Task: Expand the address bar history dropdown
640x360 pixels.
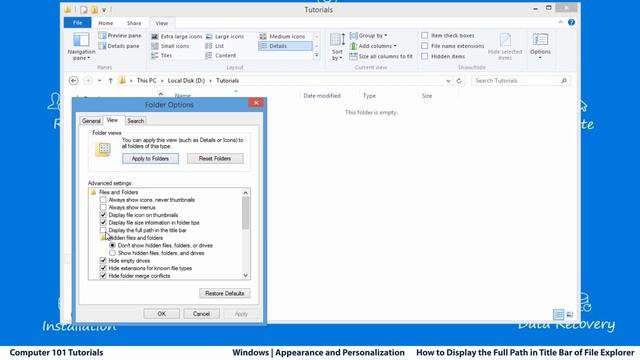Action: click(448, 81)
